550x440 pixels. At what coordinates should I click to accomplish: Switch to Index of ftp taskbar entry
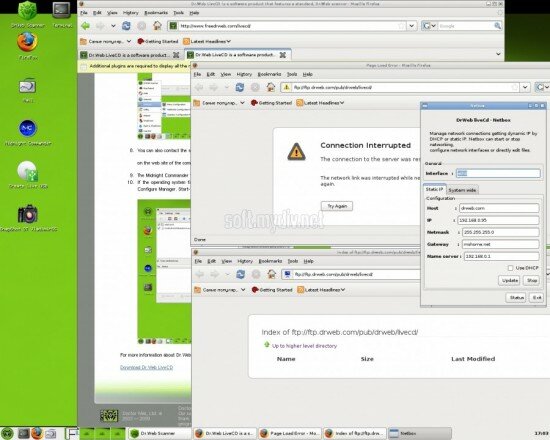(x=354, y=434)
